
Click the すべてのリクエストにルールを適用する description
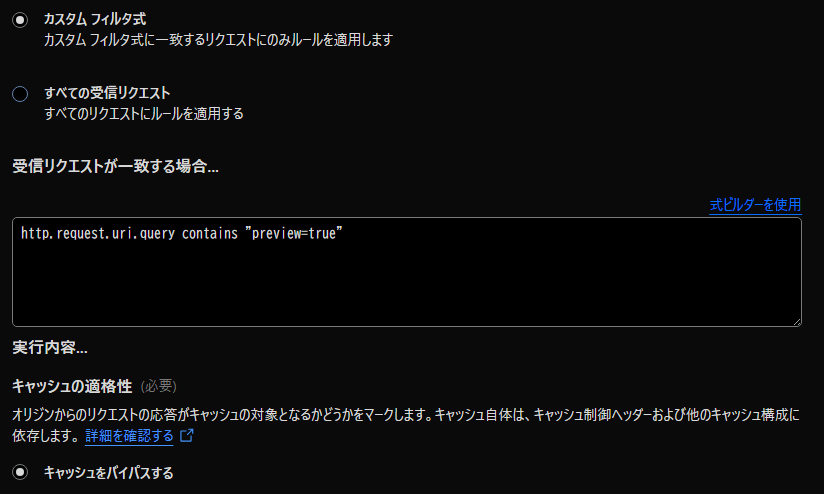[144, 114]
